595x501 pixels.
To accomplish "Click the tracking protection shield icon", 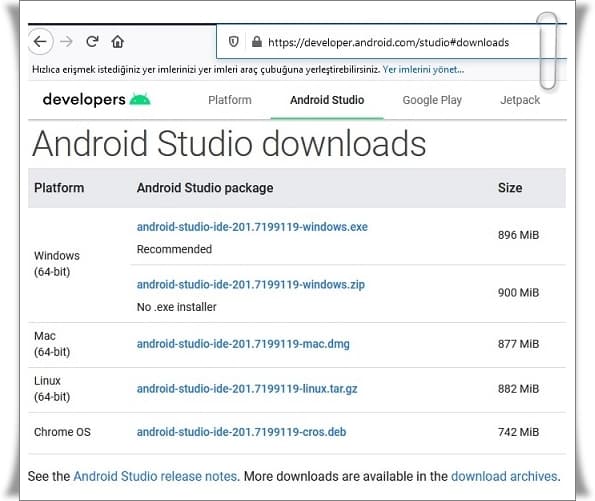I will (x=234, y=42).
